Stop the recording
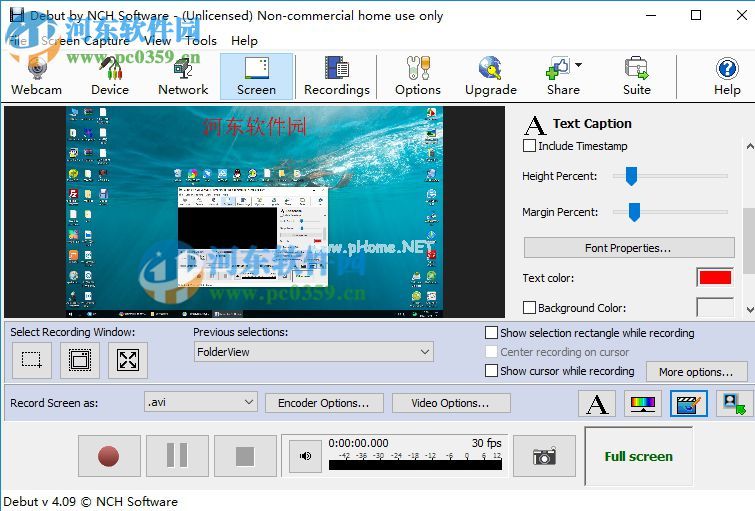Viewport: 755px width, 511px height. tap(245, 456)
